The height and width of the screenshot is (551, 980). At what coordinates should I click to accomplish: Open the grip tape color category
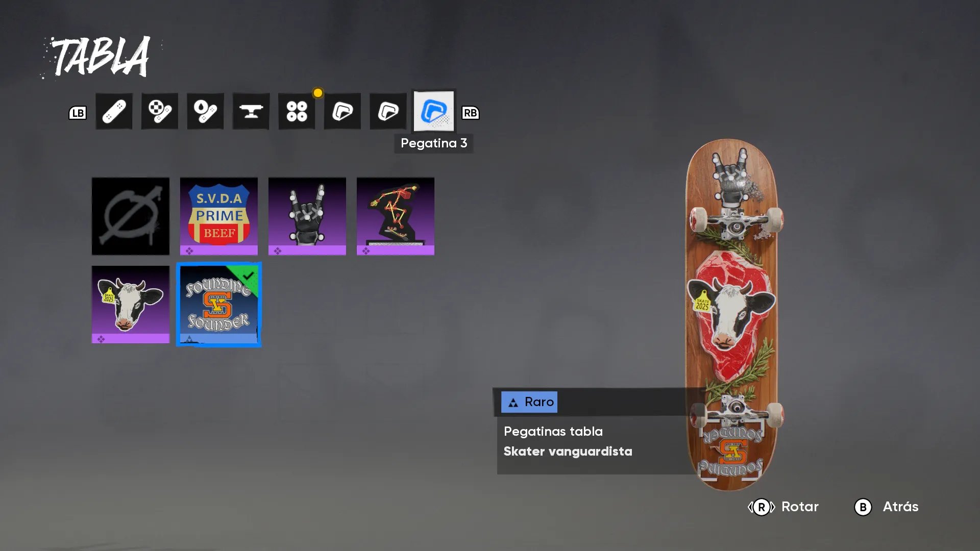(205, 111)
